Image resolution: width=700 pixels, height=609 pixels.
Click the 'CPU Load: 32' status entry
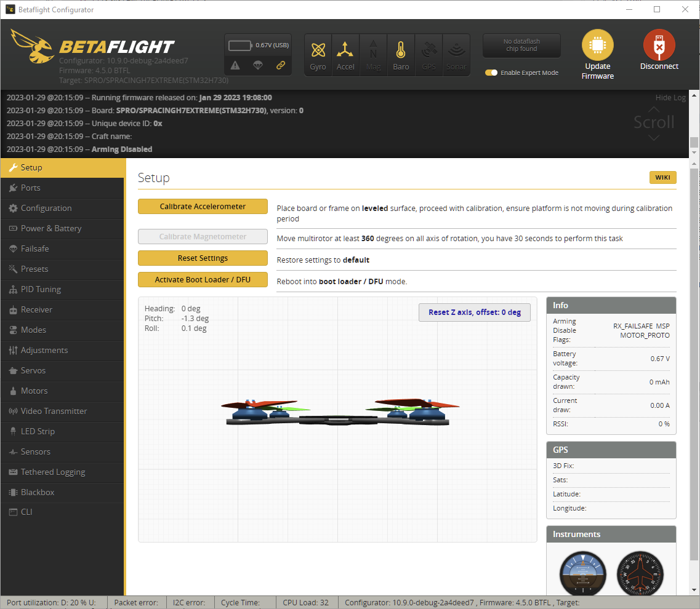coord(306,603)
